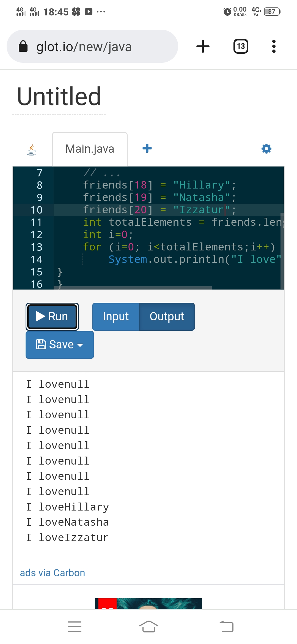Select output line "I loveHillary"
The image size is (297, 644).
[x=67, y=507]
